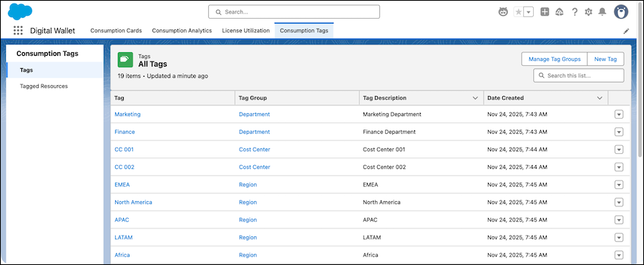
Task: Open the user profile avatar
Action: coord(621,12)
